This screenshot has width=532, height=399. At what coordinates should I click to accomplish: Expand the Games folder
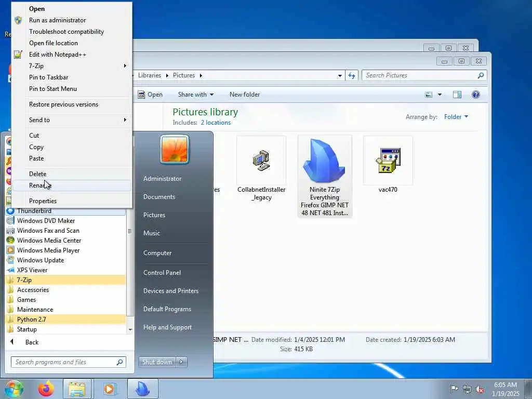point(65,300)
